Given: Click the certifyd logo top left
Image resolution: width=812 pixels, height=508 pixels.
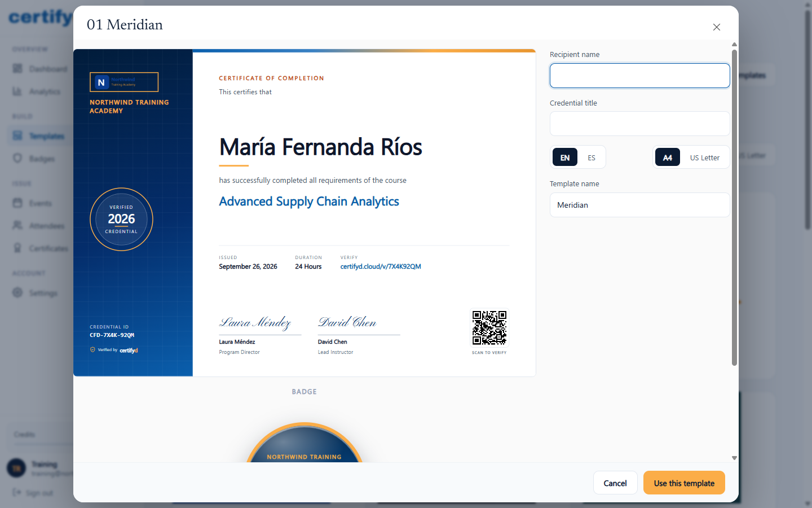Looking at the screenshot, I should (x=41, y=17).
